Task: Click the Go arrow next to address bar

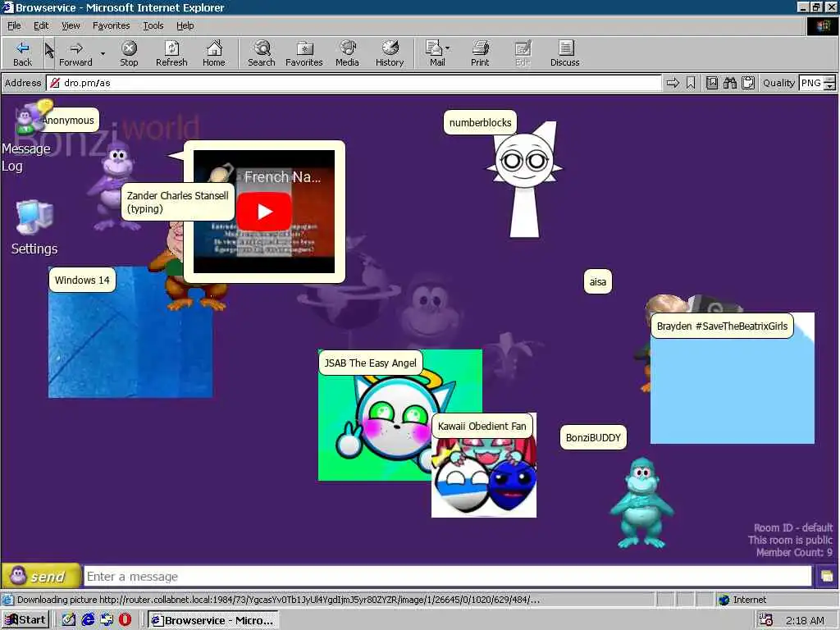Action: (x=673, y=83)
